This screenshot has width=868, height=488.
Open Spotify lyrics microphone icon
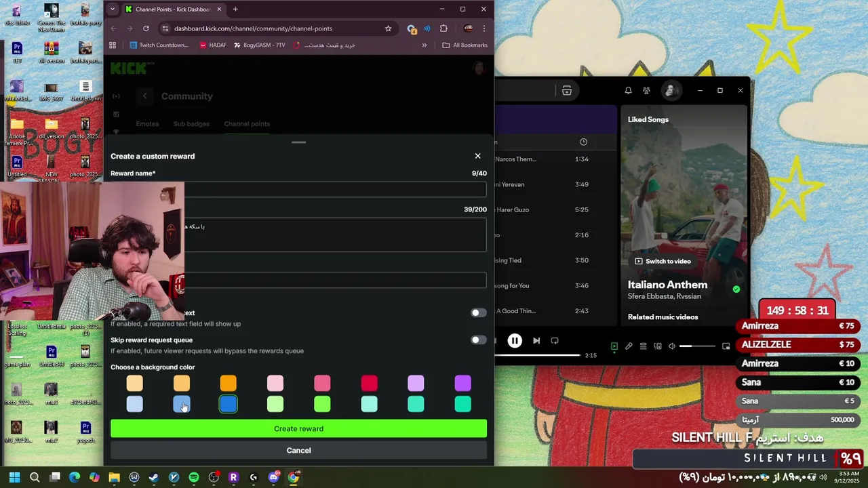[629, 346]
